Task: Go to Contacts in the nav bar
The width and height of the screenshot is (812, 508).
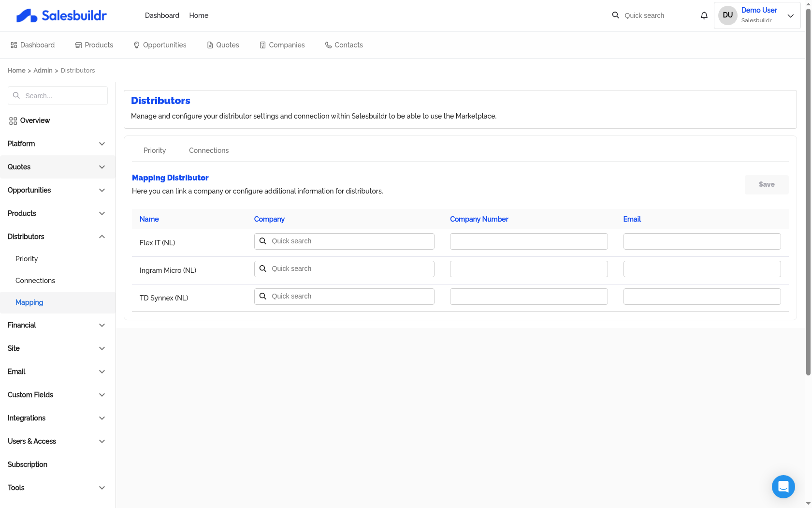Action: coord(344,45)
